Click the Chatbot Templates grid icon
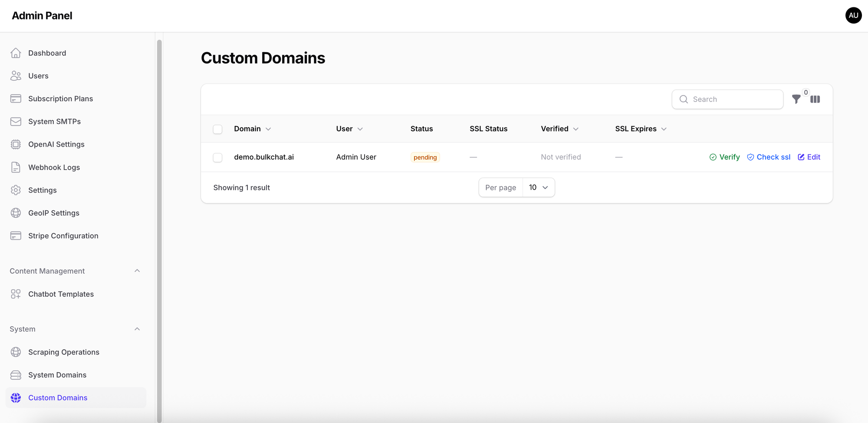Screen dimensions: 868x423 point(16,294)
